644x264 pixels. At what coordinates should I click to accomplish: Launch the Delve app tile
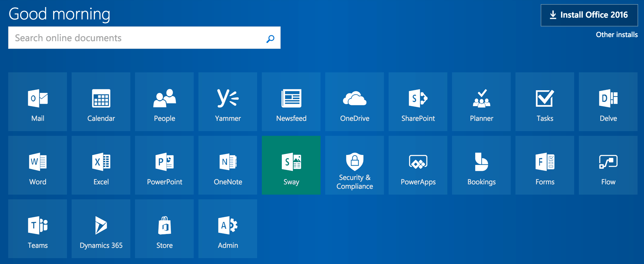(x=608, y=102)
